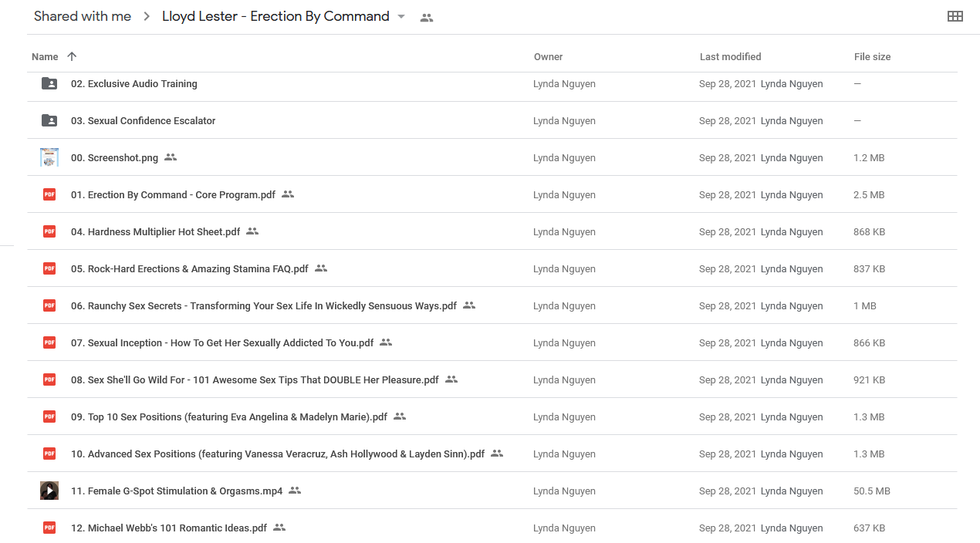The image size is (980, 543).
Task: Click owner Lynda Nguyen in the 00. Screenshot.png row
Action: click(x=564, y=157)
